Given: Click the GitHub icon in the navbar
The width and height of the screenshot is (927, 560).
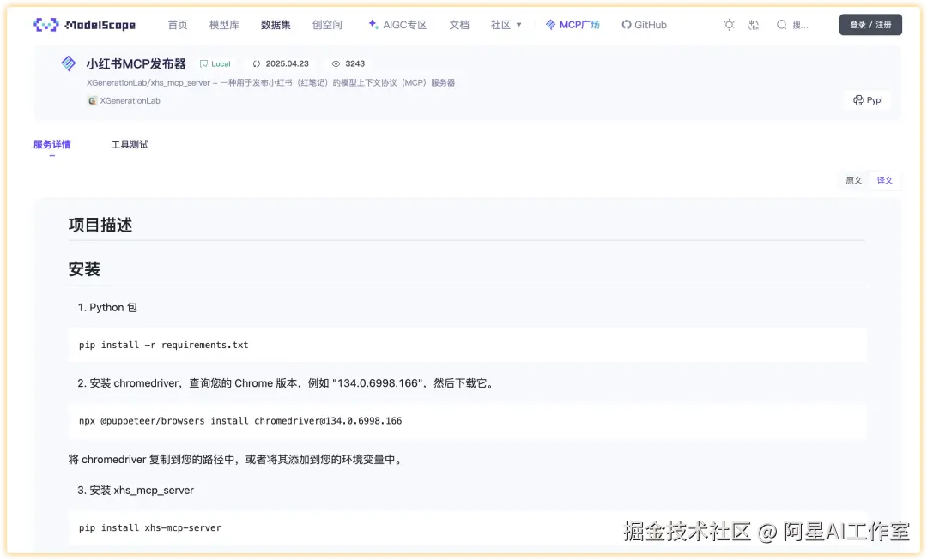Looking at the screenshot, I should (x=627, y=24).
